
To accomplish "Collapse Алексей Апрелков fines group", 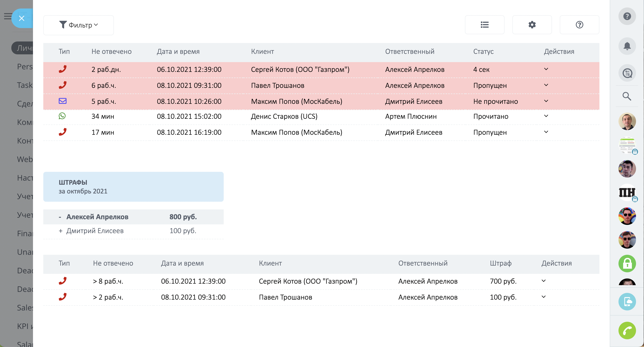I will tap(60, 217).
